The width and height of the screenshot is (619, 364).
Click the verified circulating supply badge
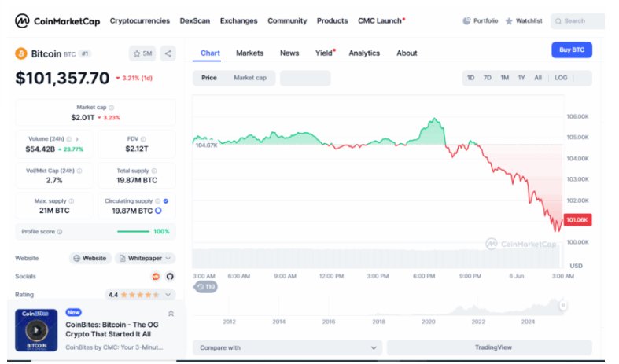click(x=166, y=201)
